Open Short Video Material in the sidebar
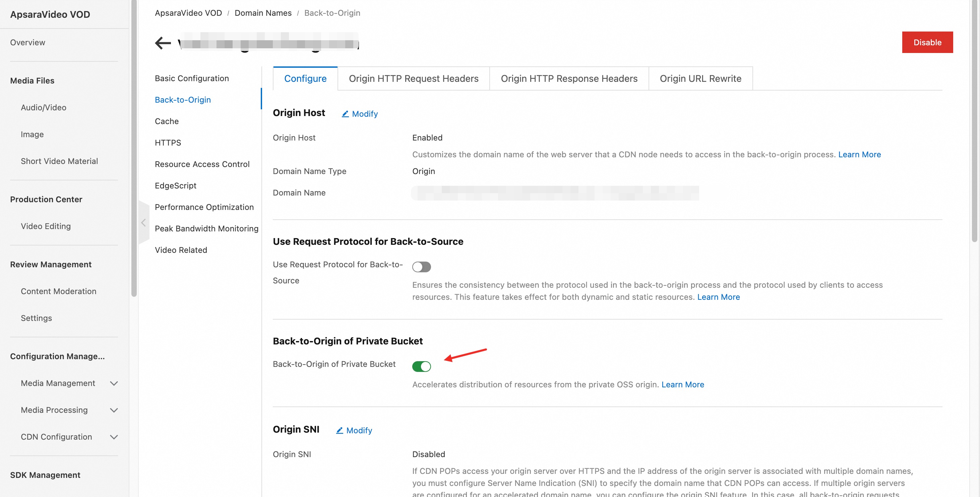This screenshot has width=980, height=497. 59,161
